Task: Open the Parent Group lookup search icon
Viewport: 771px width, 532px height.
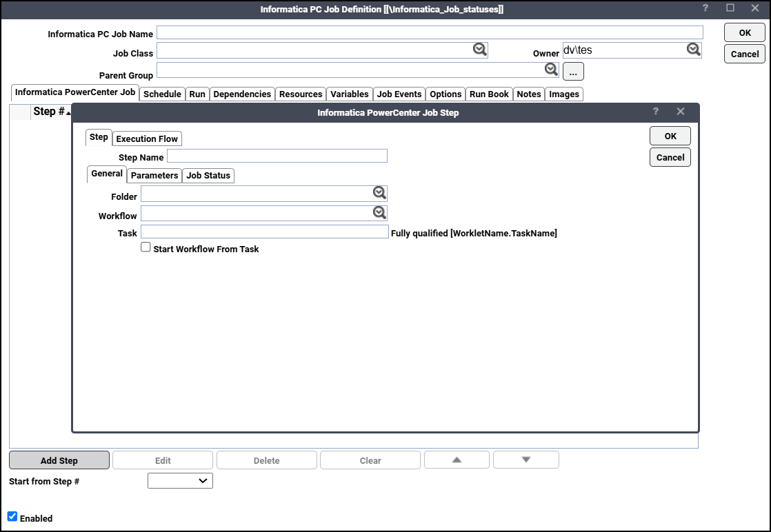Action: (551, 70)
